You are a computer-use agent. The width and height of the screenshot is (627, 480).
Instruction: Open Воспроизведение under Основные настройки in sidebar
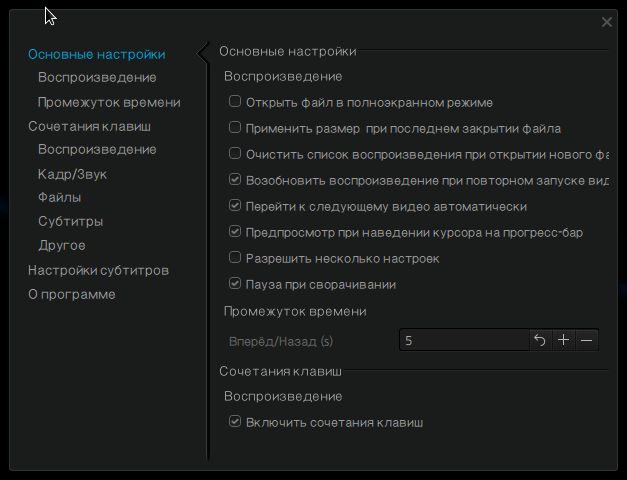click(97, 78)
